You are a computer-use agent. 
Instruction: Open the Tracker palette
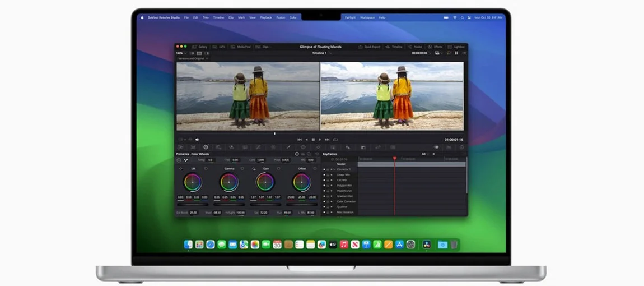(x=318, y=147)
